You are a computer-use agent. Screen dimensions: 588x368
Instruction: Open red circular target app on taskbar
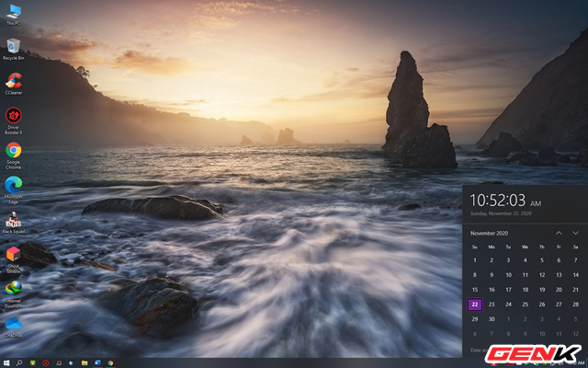click(x=46, y=363)
